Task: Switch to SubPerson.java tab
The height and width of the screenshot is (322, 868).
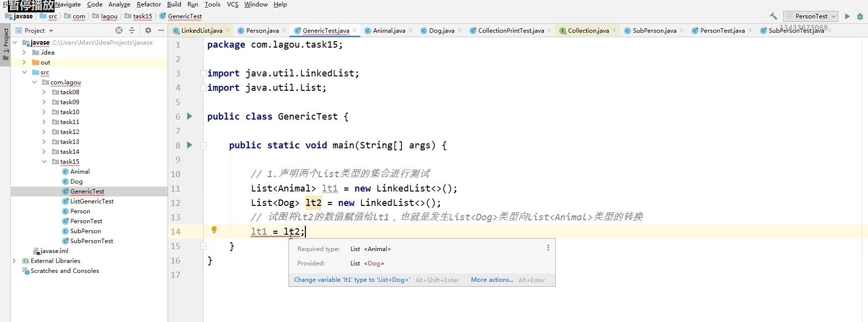Action: (x=654, y=31)
